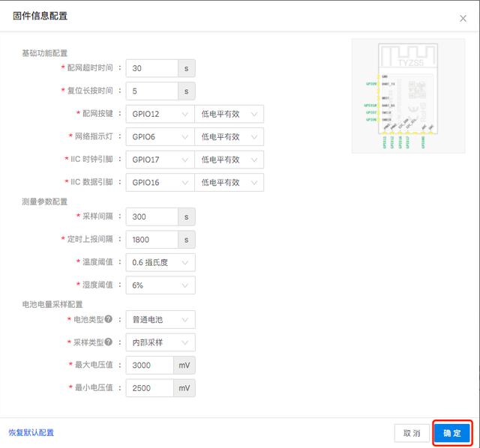Click the 最小电压值 input field showing 2500
The height and width of the screenshot is (448, 480).
pyautogui.click(x=150, y=388)
